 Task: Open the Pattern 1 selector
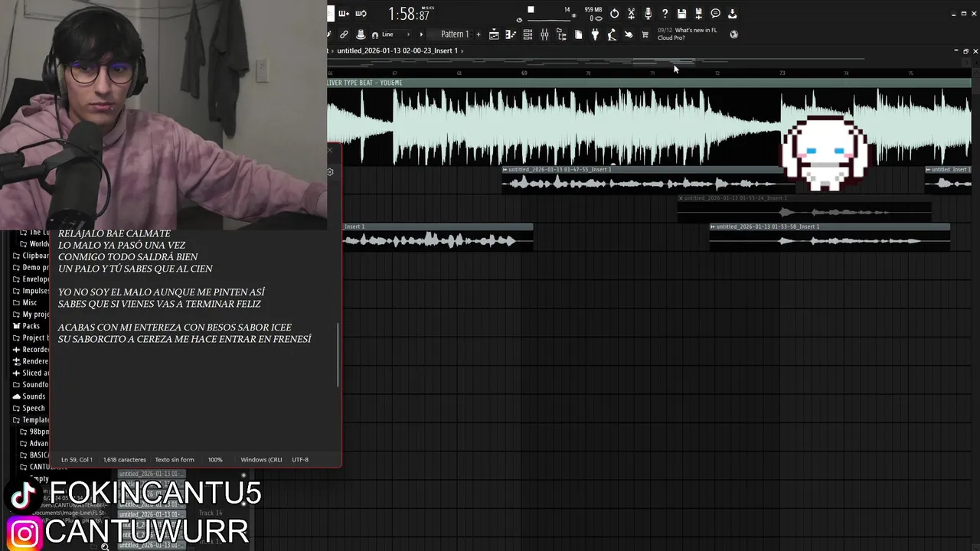pos(455,34)
